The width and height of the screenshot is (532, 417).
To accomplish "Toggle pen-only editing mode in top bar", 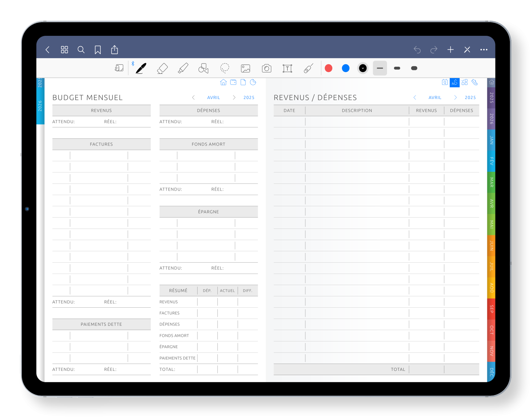I will (x=467, y=50).
